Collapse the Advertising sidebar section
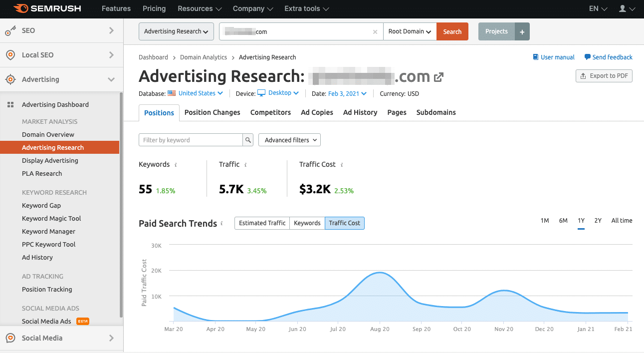This screenshot has width=644, height=353. (x=111, y=80)
